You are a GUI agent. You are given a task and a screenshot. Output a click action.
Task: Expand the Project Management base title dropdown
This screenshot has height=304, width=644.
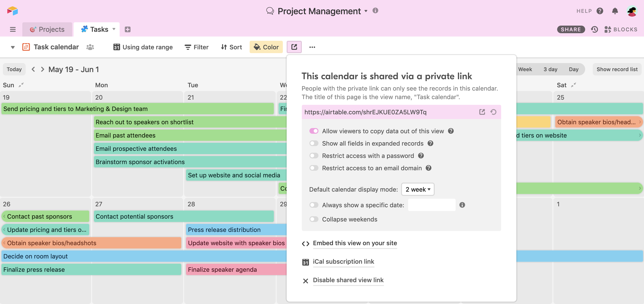tap(366, 11)
